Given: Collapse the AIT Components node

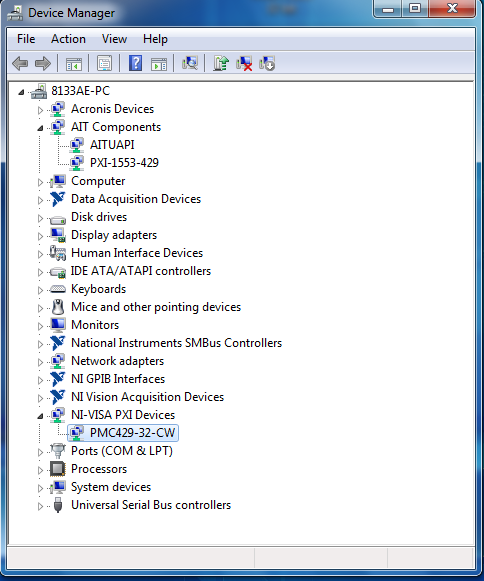Looking at the screenshot, I should coord(40,128).
